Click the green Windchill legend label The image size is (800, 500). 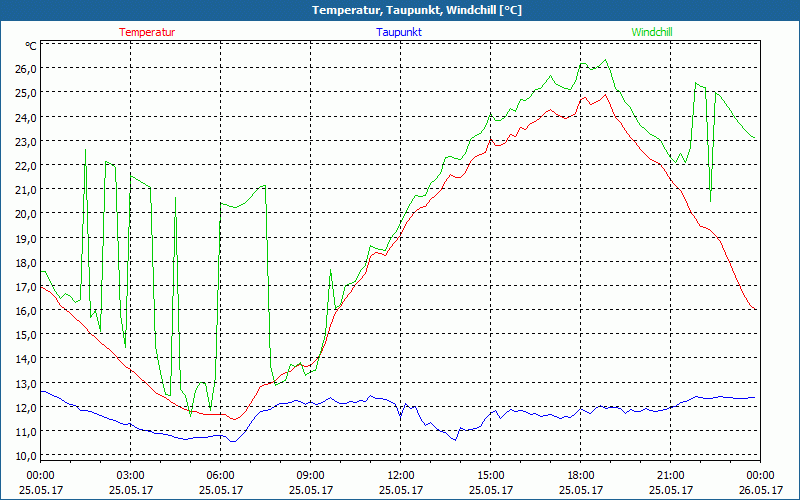point(652,32)
